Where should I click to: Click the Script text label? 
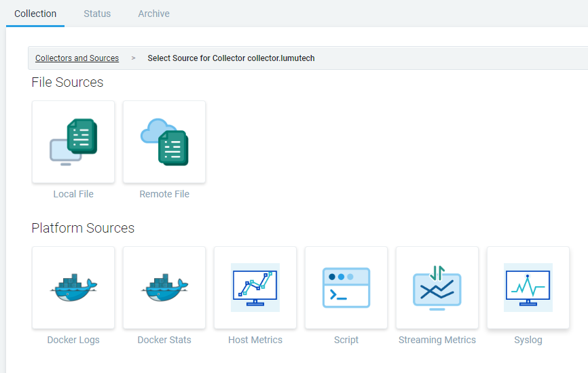click(346, 340)
